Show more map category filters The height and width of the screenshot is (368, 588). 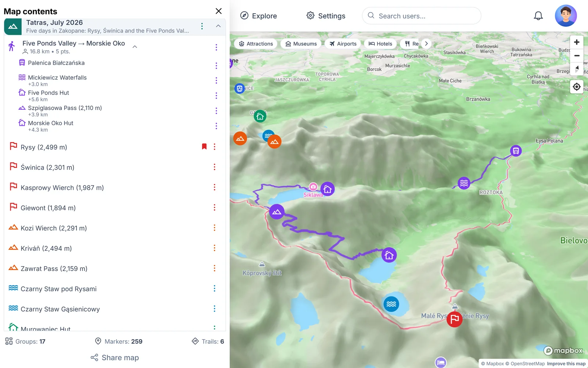426,43
